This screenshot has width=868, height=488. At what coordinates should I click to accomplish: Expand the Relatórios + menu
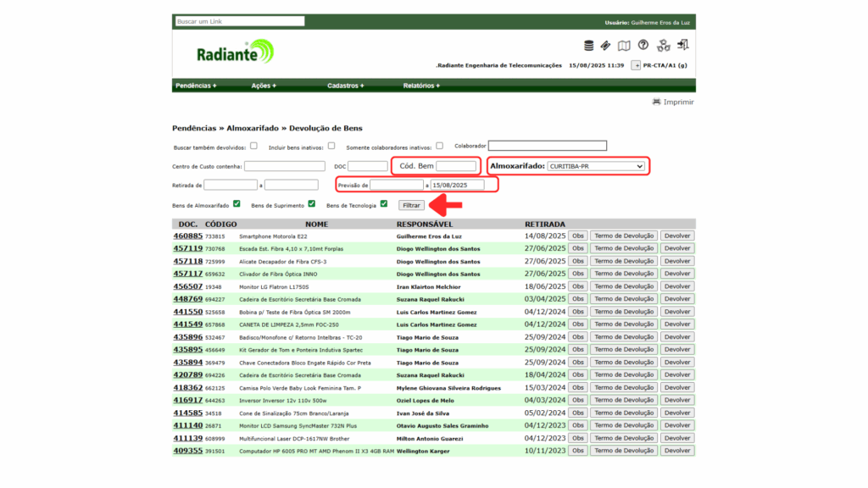[421, 86]
